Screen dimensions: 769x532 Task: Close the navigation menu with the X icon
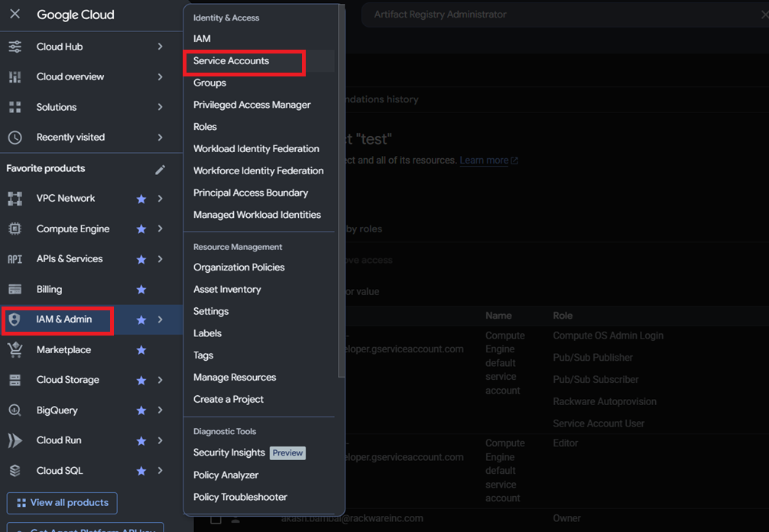click(15, 14)
